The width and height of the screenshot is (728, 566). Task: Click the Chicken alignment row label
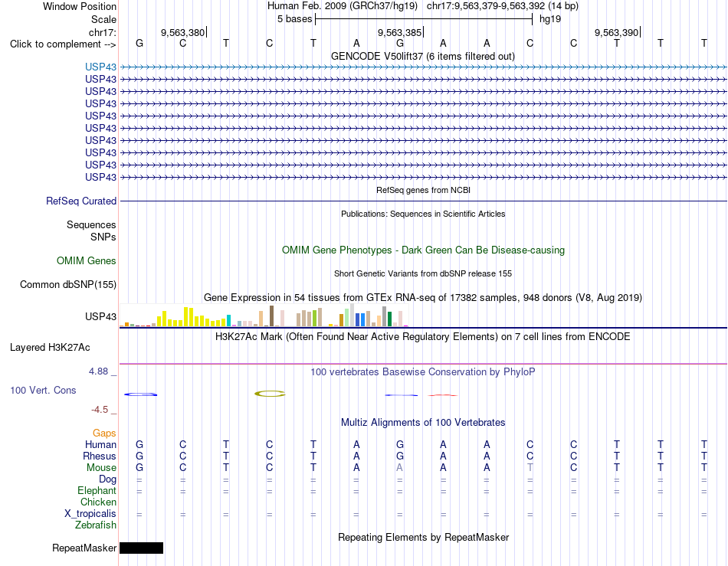click(x=98, y=502)
